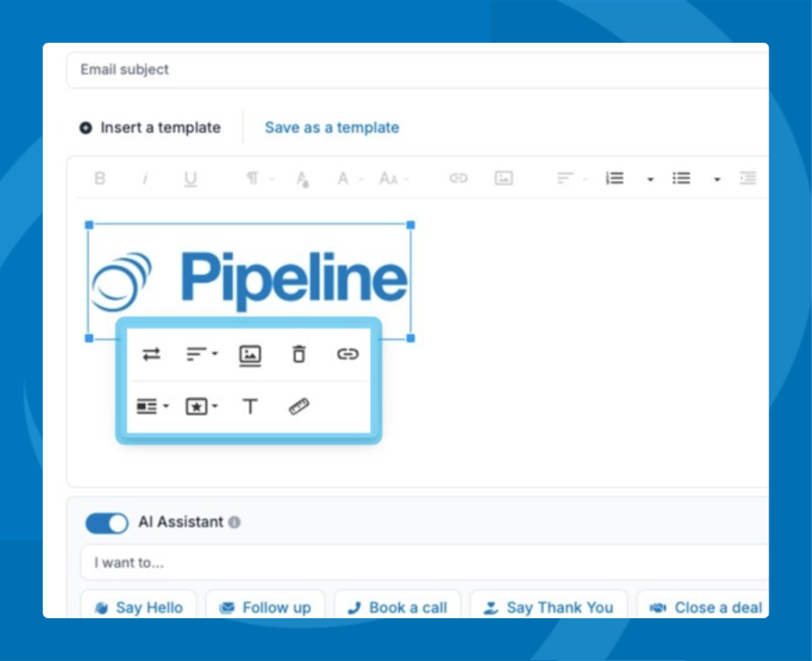Image resolution: width=812 pixels, height=661 pixels.
Task: Show the AI Assistant info tooltip icon
Action: coord(234,522)
